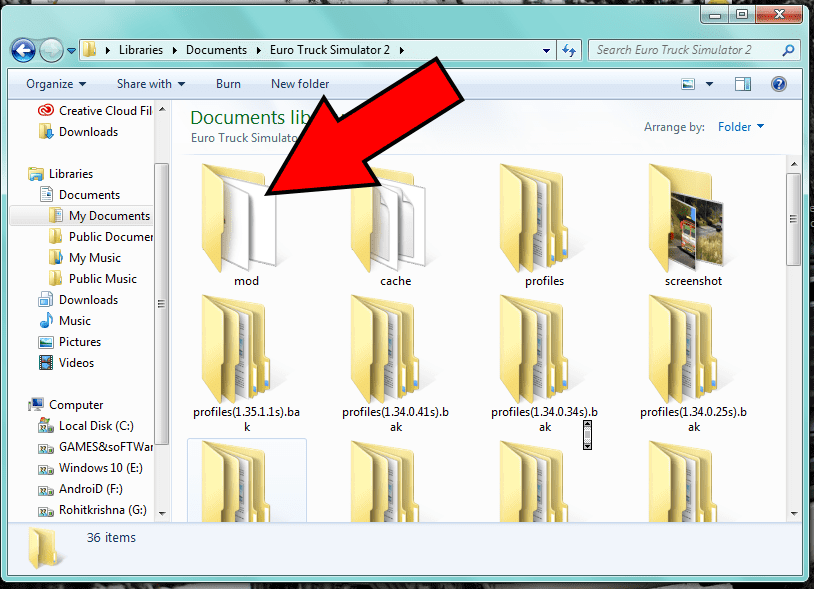Select Public Documents in navigation pane

pyautogui.click(x=101, y=237)
